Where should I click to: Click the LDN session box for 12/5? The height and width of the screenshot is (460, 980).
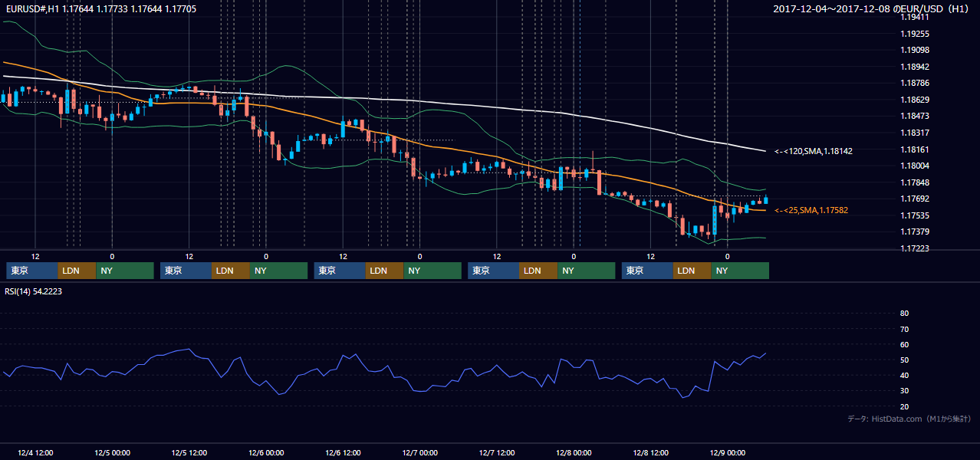[x=231, y=271]
